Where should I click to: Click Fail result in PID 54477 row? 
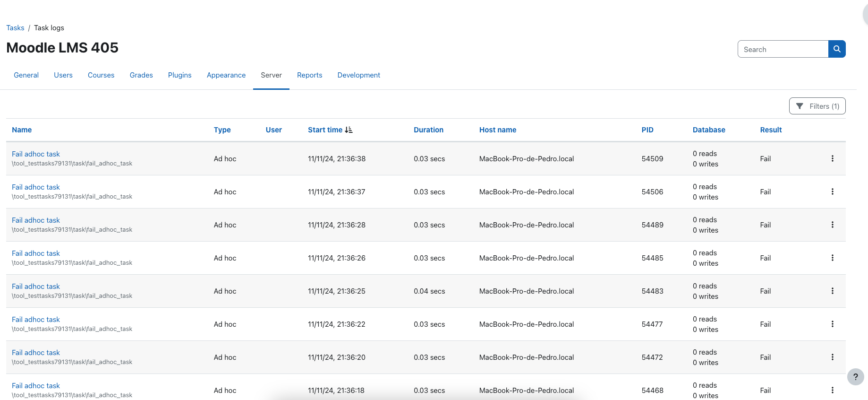coord(766,324)
